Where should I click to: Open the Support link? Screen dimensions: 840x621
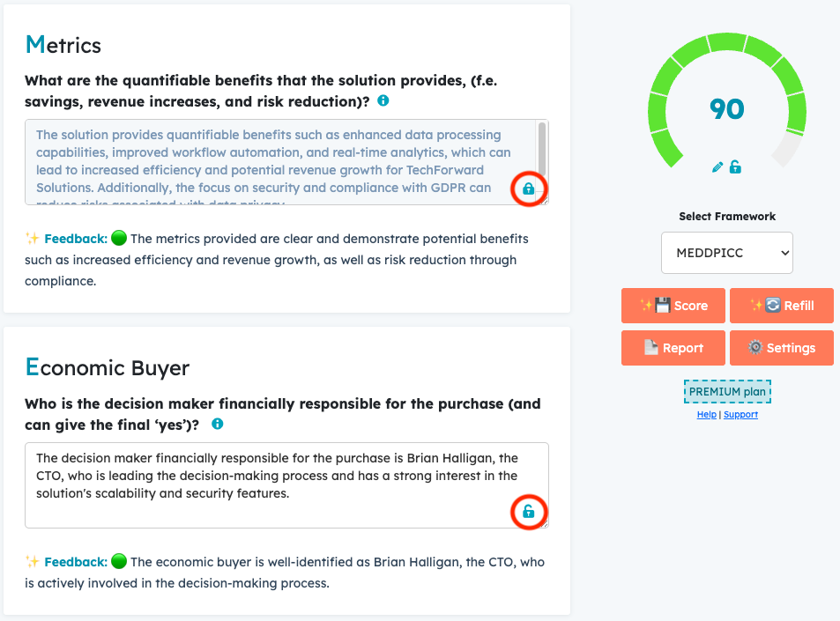tap(740, 415)
